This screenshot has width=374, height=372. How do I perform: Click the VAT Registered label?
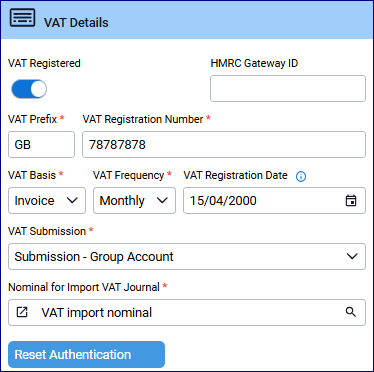44,63
